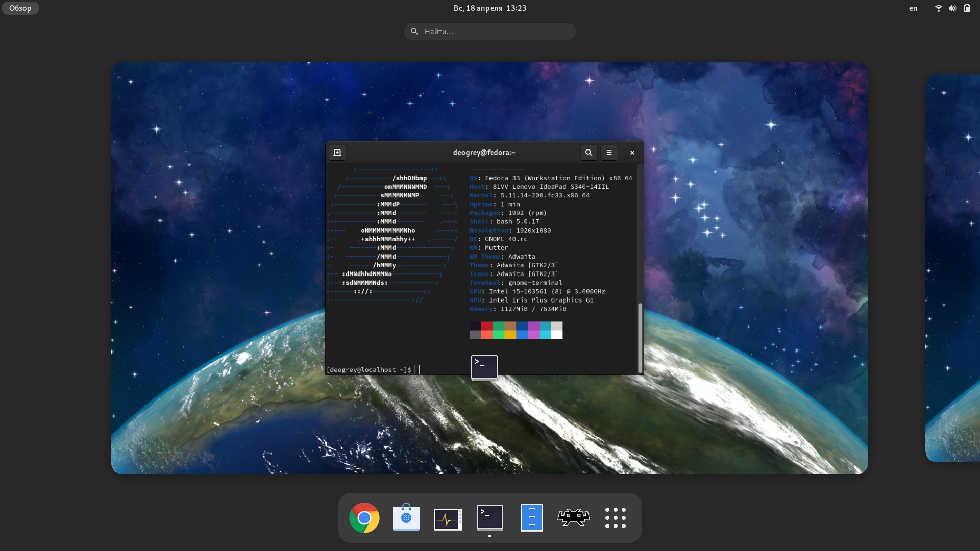
Task: Open Terminal from the dash
Action: pos(490,518)
